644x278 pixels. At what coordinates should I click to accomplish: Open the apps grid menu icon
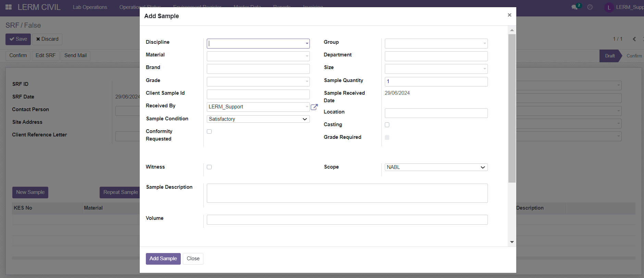9,7
